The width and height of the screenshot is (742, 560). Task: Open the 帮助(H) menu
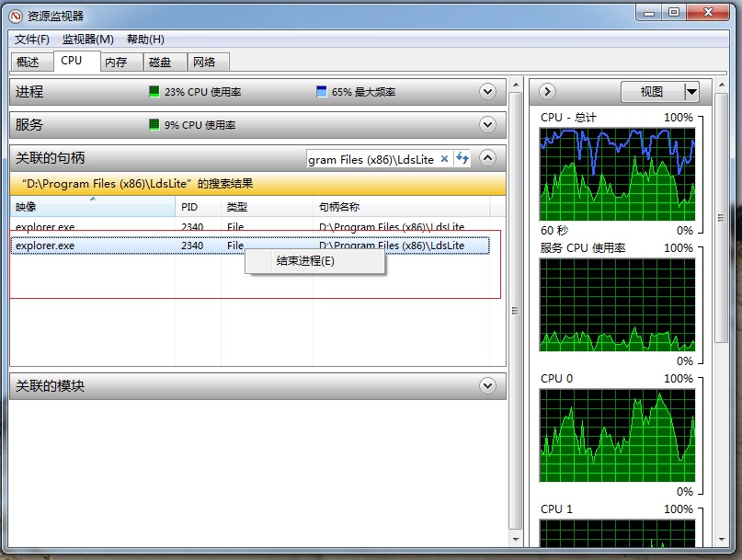pos(146,40)
